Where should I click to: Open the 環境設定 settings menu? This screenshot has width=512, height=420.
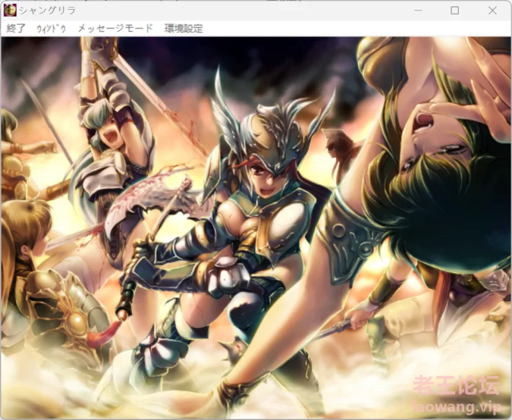coord(184,28)
